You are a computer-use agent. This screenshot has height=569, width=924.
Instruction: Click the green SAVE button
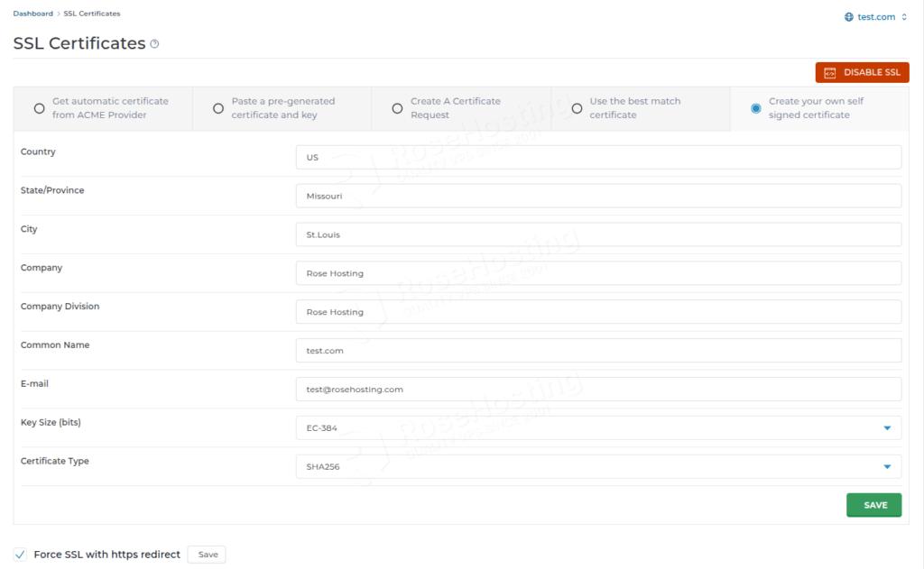873,505
